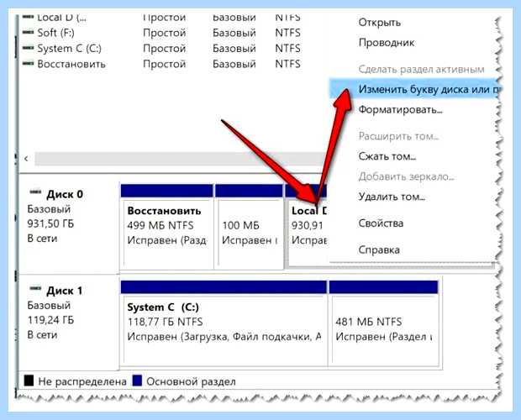Select the Восстановить row in the volume list
The image size is (521, 420).
point(161,63)
